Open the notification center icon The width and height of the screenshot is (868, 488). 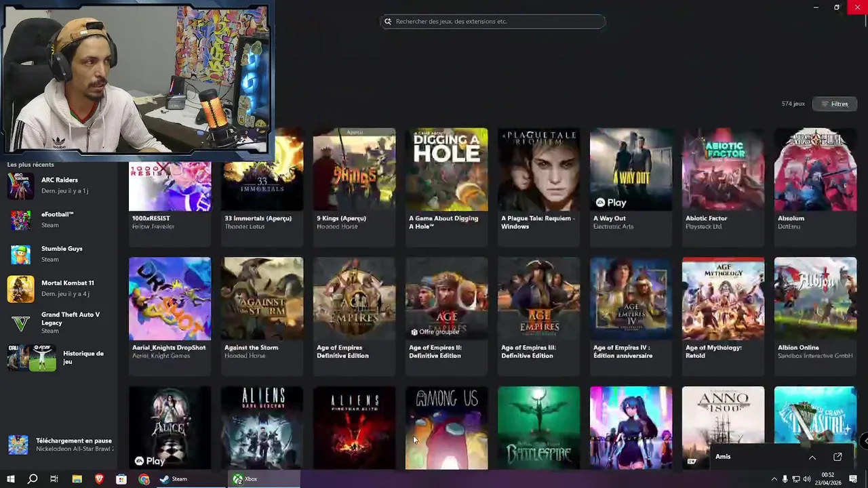[853, 479]
